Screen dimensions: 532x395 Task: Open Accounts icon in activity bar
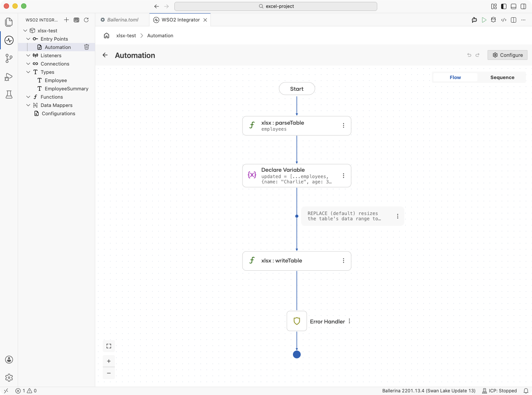(9, 360)
